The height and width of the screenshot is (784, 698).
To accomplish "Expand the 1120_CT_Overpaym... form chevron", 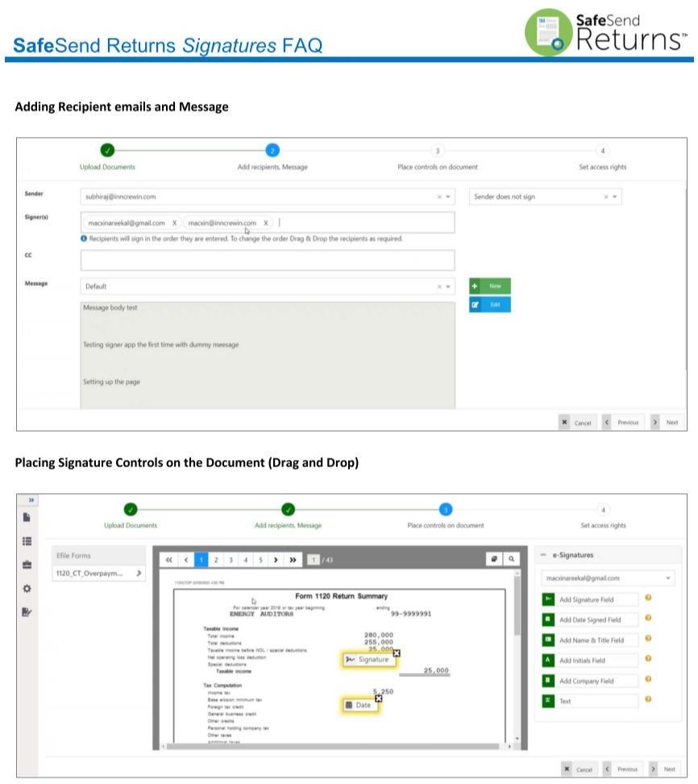I will (x=139, y=573).
